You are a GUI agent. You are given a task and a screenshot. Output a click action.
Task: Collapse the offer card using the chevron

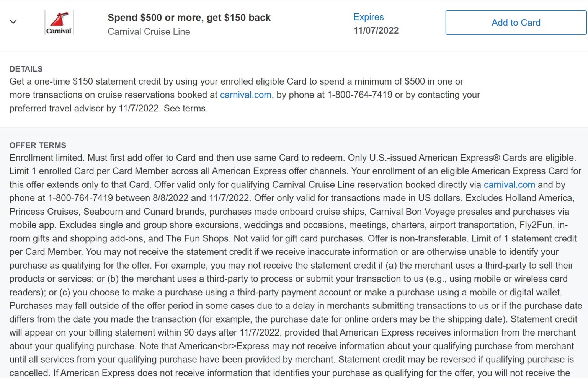[13, 22]
